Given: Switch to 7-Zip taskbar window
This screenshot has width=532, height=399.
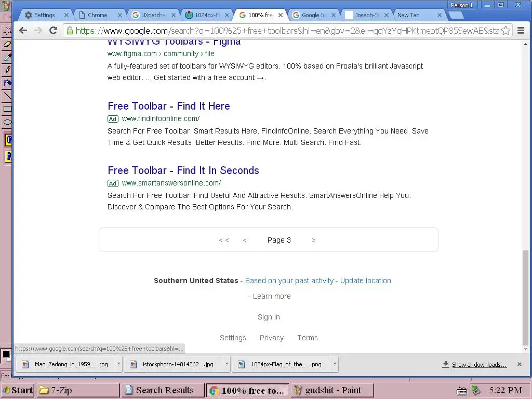Looking at the screenshot, I should click(x=77, y=390).
